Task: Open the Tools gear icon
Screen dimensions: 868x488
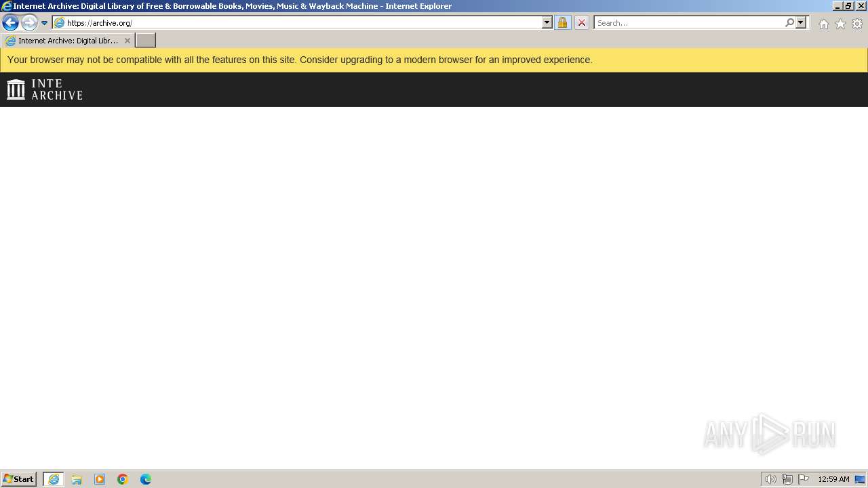Action: point(857,24)
